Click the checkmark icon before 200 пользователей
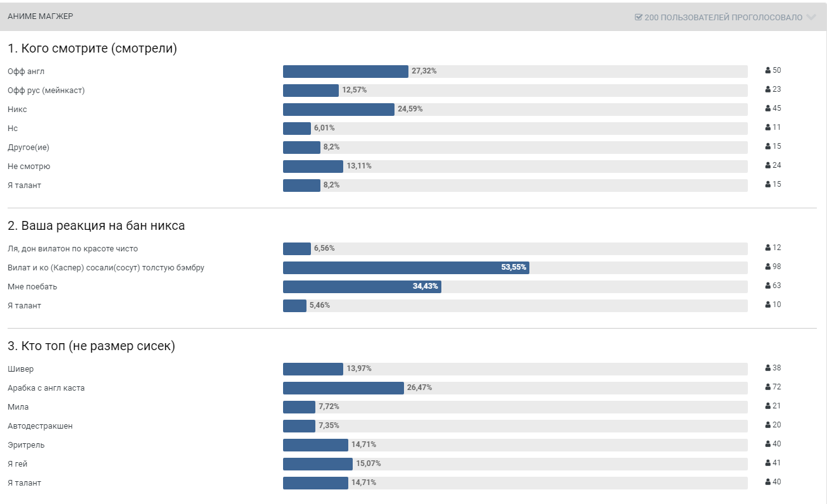The image size is (827, 504). click(638, 17)
